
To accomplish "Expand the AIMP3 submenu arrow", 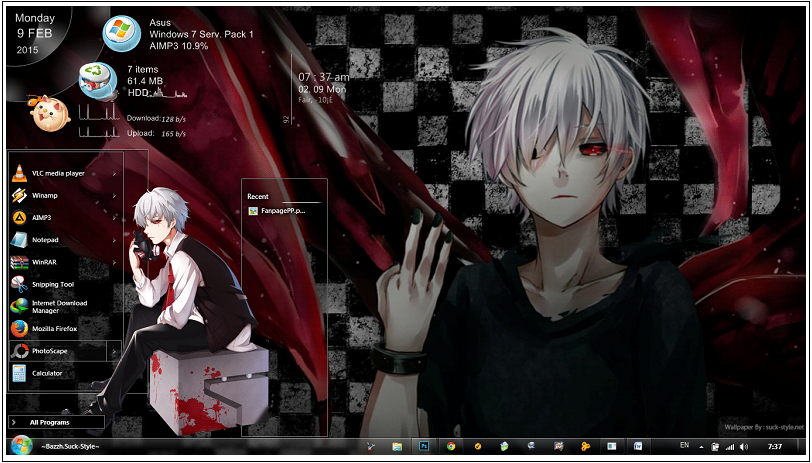I will (114, 218).
